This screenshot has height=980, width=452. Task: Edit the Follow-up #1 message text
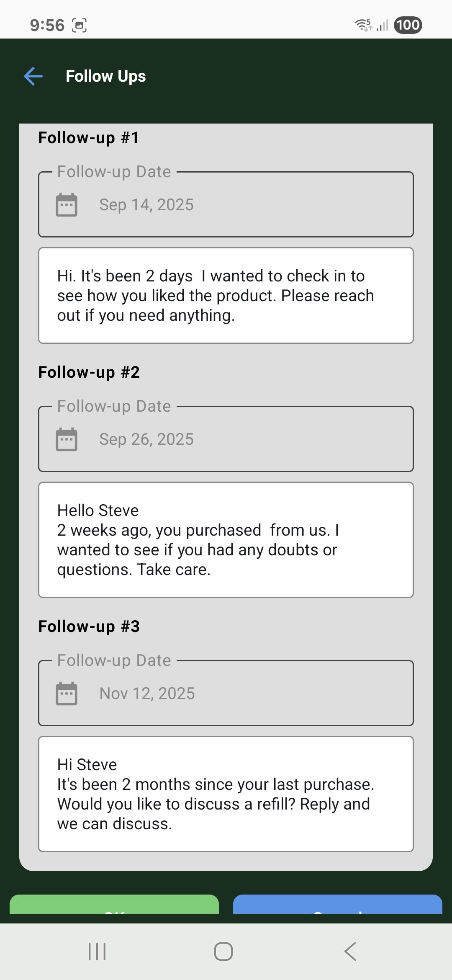coord(226,295)
